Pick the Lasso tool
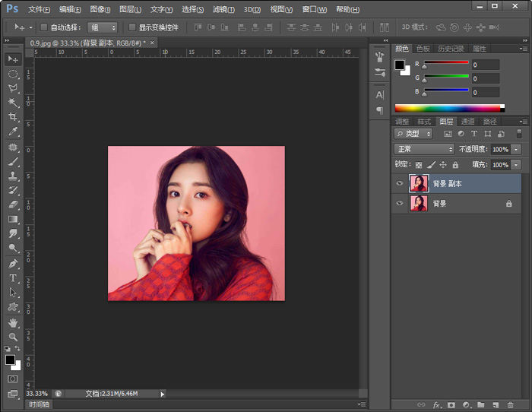The image size is (532, 412). point(13,88)
